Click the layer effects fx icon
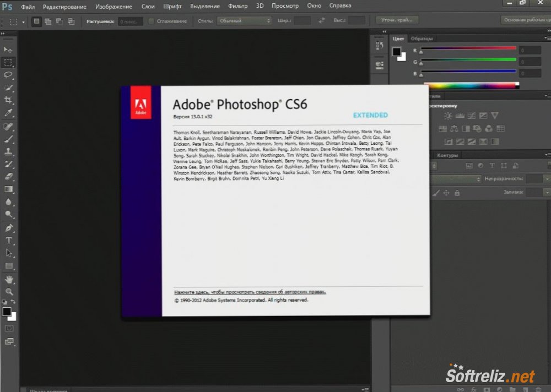The width and height of the screenshot is (551, 392). coord(474,389)
